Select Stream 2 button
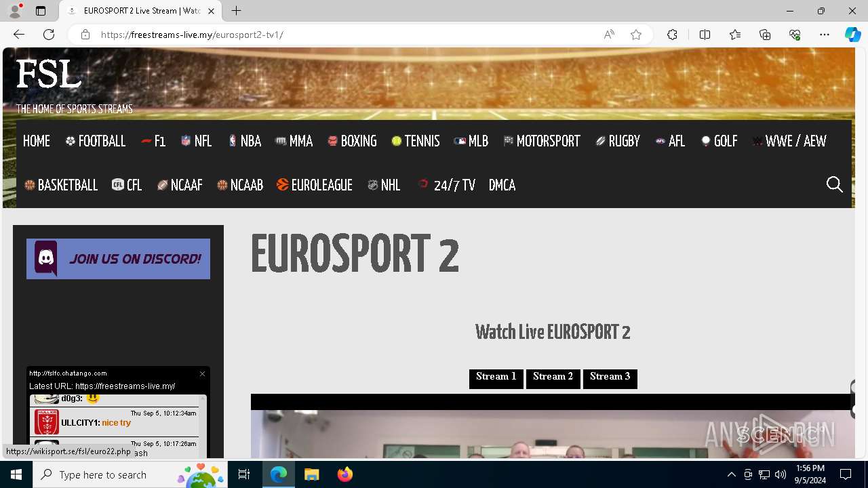The width and height of the screenshot is (868, 488). [x=553, y=378]
